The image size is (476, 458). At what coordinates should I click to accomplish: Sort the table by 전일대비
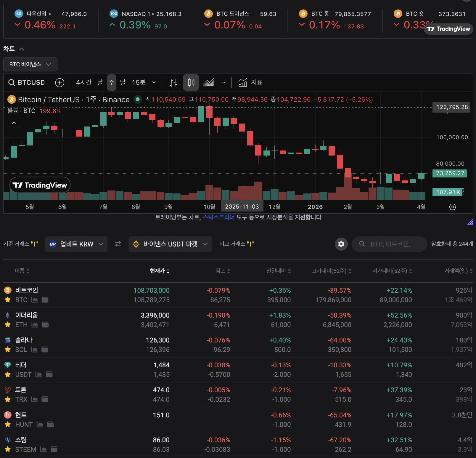(279, 271)
